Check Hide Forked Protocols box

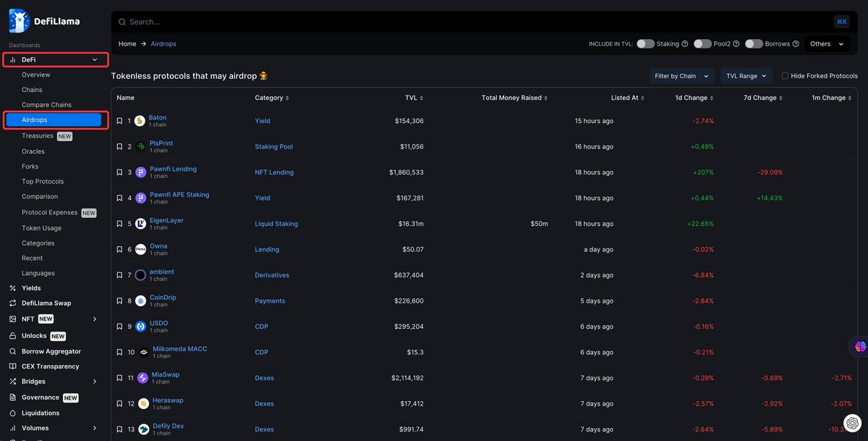(x=785, y=76)
